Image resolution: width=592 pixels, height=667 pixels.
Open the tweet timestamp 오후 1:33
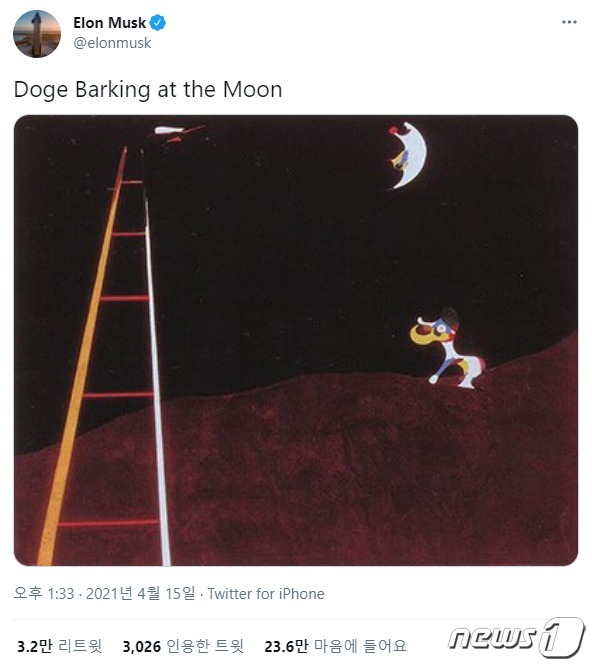pyautogui.click(x=44, y=593)
